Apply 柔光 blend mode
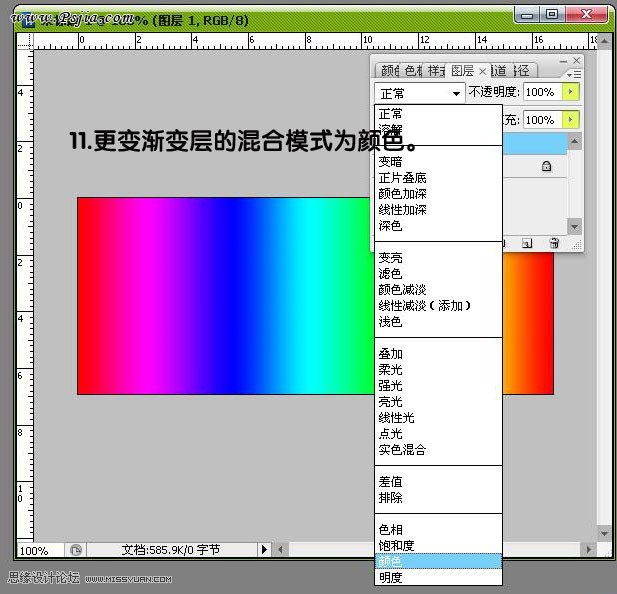The height and width of the screenshot is (594, 617). point(438,370)
